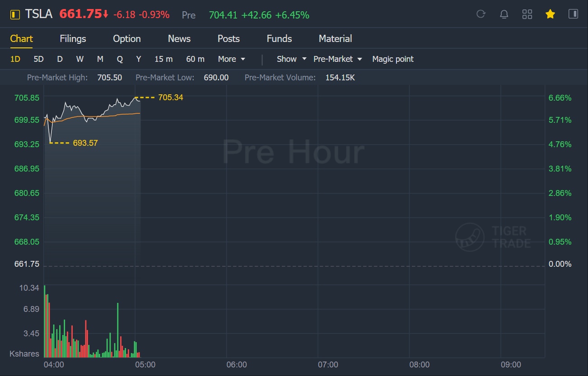The height and width of the screenshot is (376, 588).
Task: Refresh the quote with the reload icon
Action: 481,14
